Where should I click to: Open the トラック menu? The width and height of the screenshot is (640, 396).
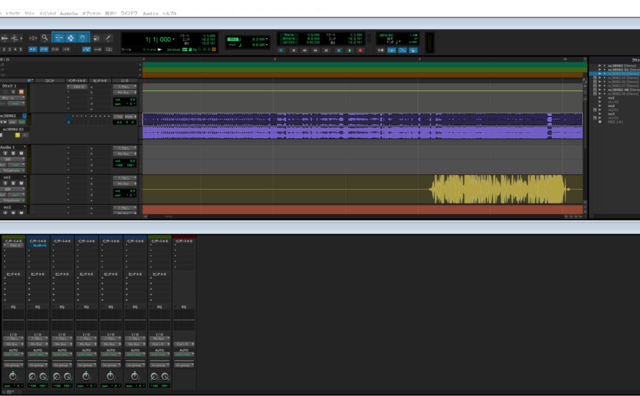pyautogui.click(x=13, y=13)
